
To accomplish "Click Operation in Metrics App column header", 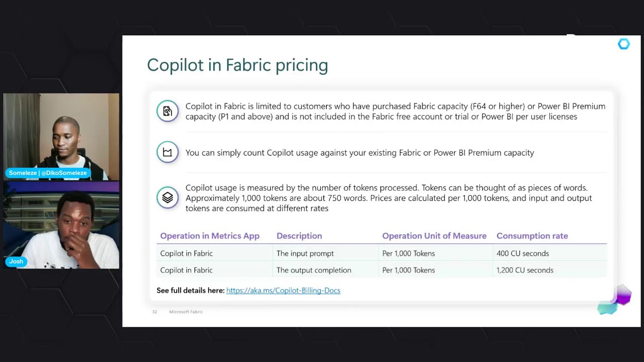I will point(210,236).
